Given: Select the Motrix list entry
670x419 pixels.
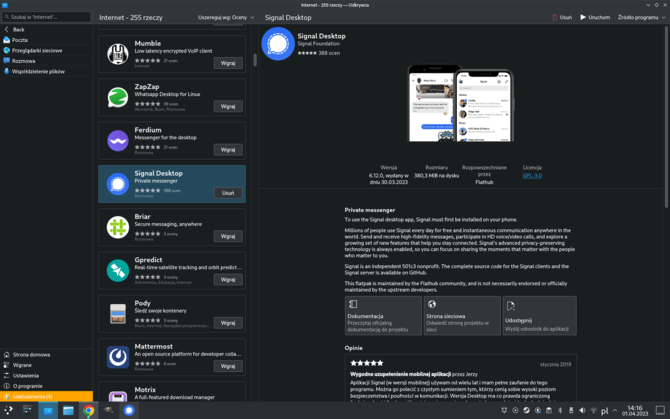Looking at the screenshot, I should coord(172,392).
